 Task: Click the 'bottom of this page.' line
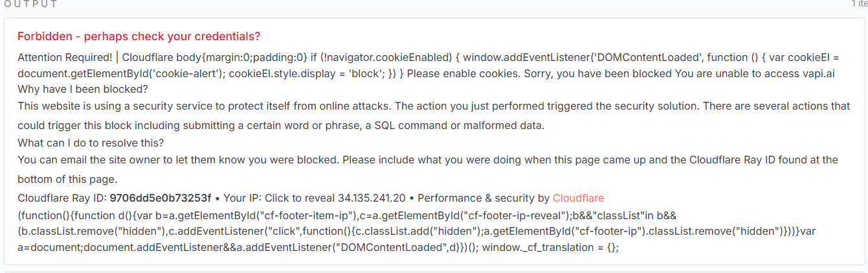tap(67, 179)
